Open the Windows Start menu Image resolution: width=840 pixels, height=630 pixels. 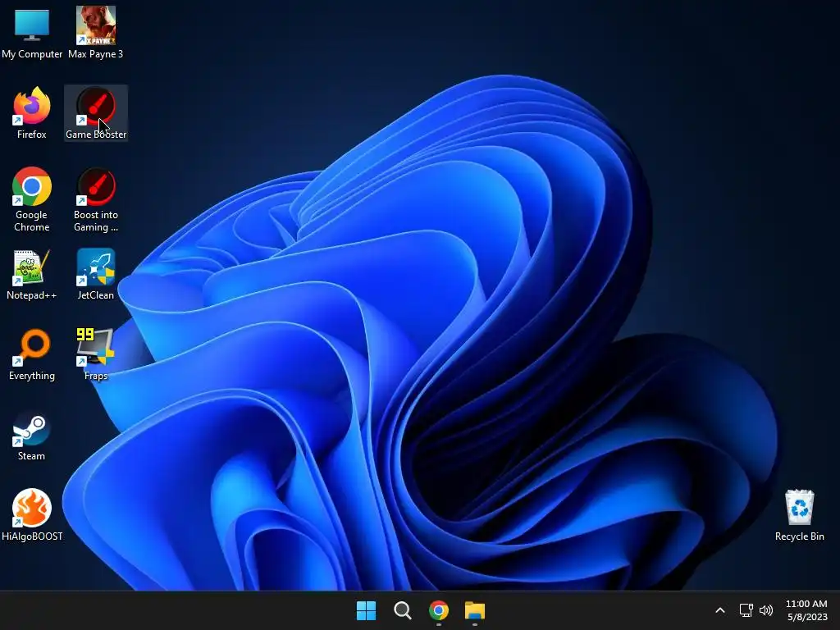[367, 610]
